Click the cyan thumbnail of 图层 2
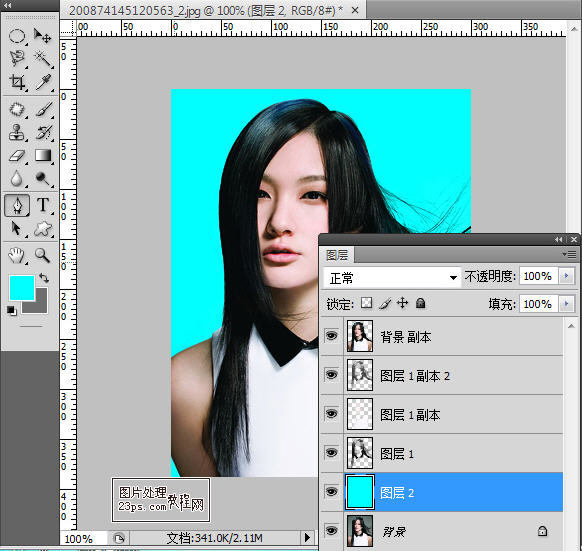Screen dimensions: 582x551 tap(360, 492)
